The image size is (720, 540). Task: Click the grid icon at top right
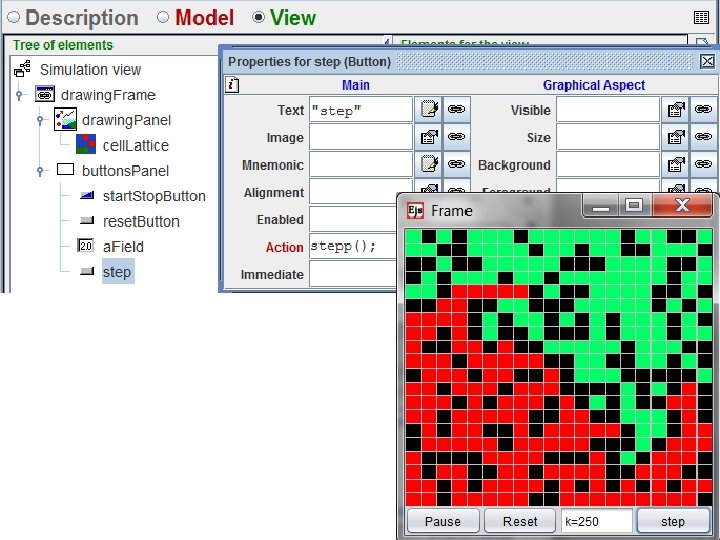[x=701, y=17]
